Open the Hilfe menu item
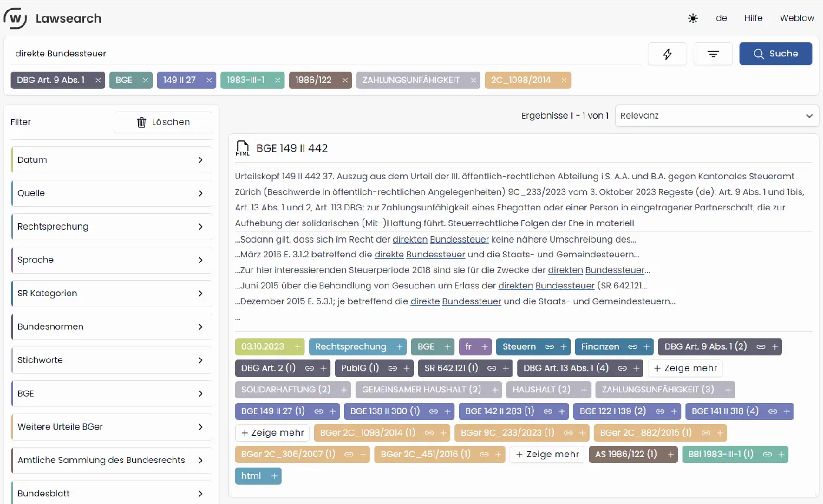Screen dimensions: 823x504 753,18
